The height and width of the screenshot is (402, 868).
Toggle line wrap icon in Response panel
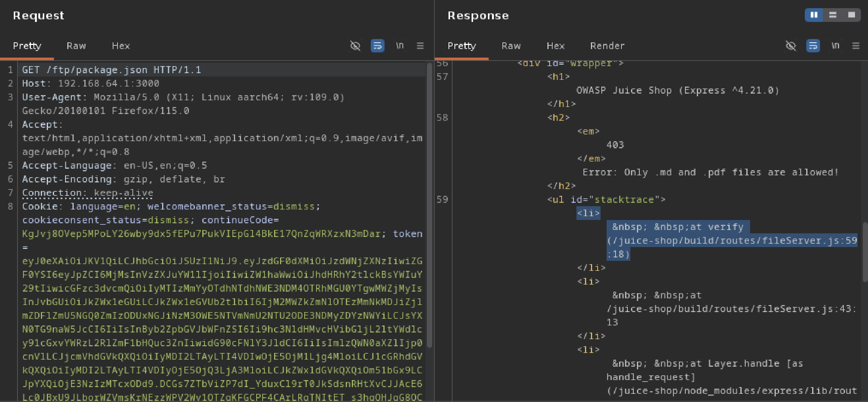click(813, 46)
